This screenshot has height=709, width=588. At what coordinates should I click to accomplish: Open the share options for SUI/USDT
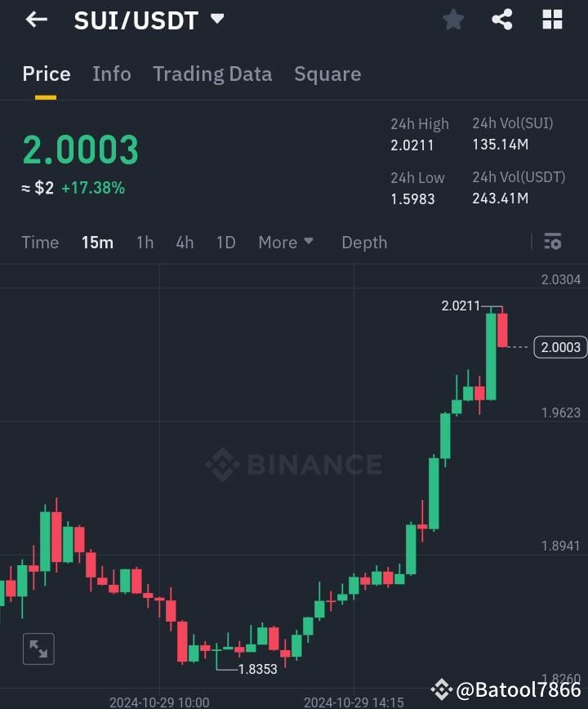(502, 20)
